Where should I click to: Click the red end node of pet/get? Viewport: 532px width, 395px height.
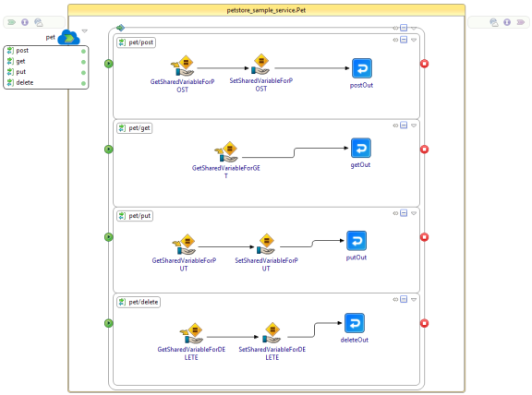tap(424, 150)
